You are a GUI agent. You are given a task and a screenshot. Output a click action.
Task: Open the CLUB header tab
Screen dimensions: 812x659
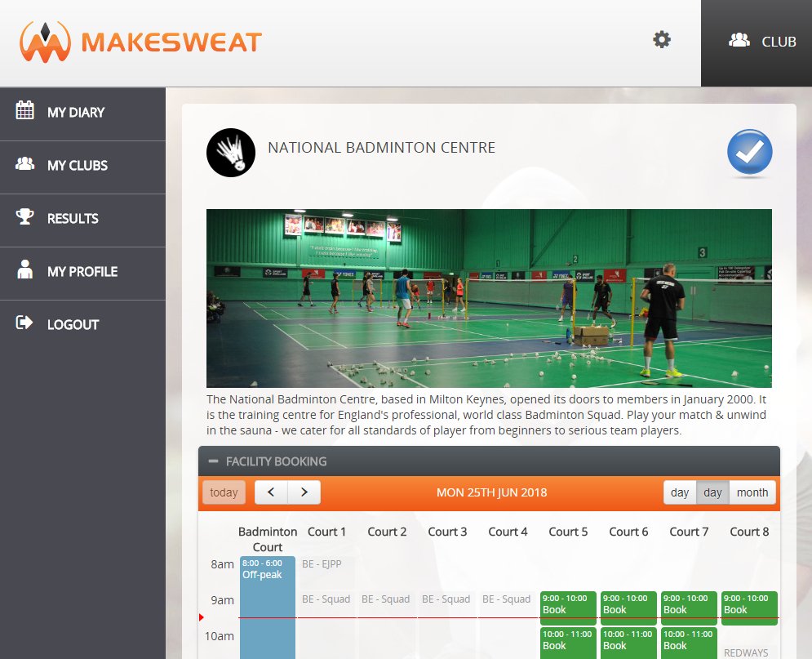click(x=757, y=43)
